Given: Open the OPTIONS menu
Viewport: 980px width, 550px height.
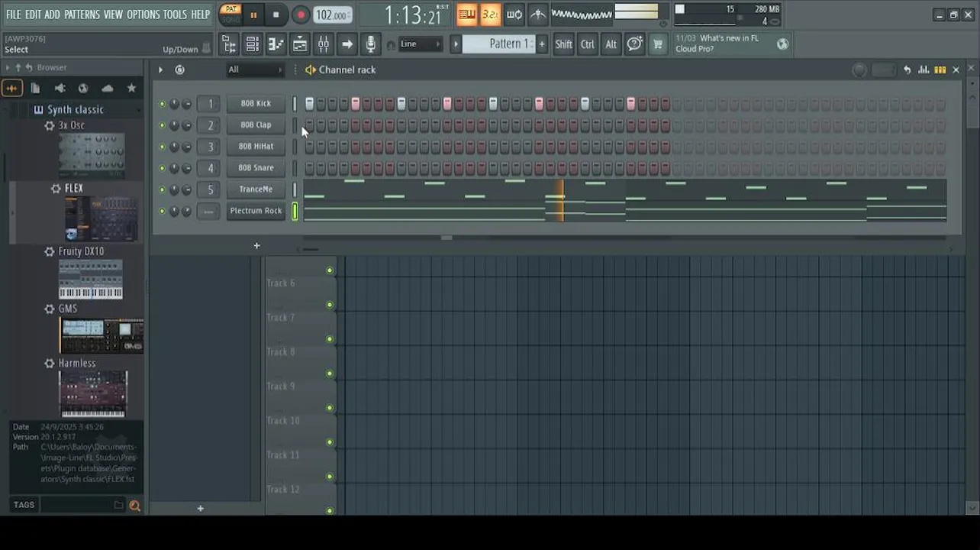Looking at the screenshot, I should click(x=143, y=15).
